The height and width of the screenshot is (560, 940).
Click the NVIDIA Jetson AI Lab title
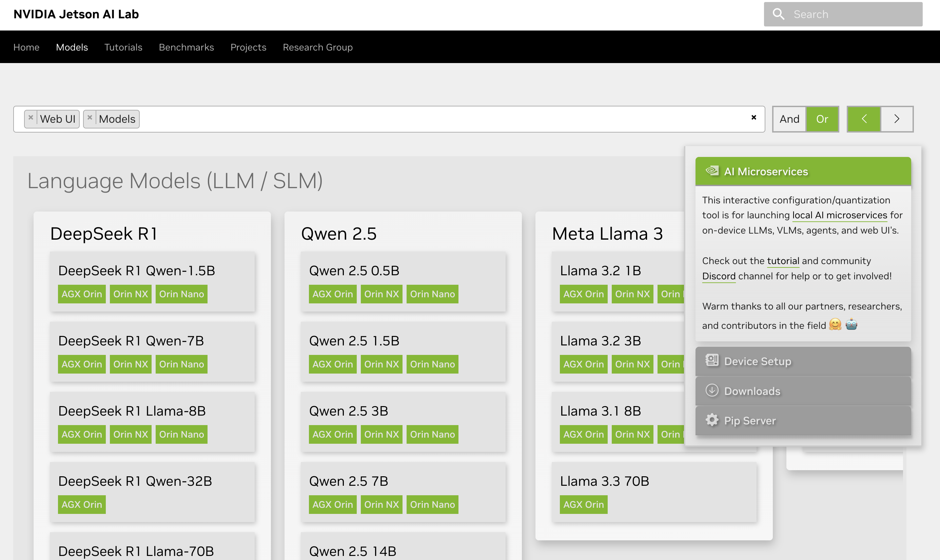pos(76,14)
